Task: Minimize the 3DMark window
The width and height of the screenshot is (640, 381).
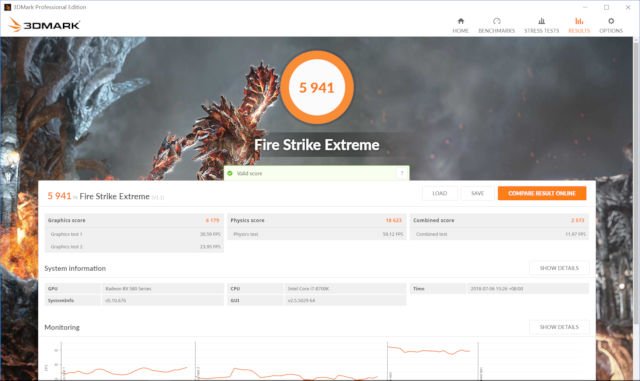Action: 585,7
